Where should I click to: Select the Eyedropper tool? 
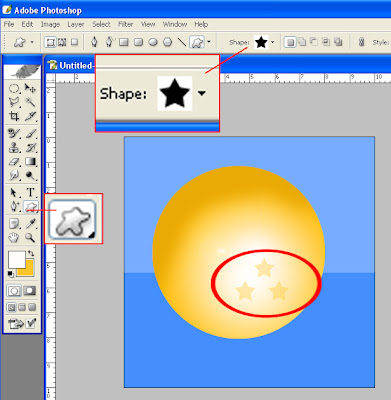pos(30,224)
